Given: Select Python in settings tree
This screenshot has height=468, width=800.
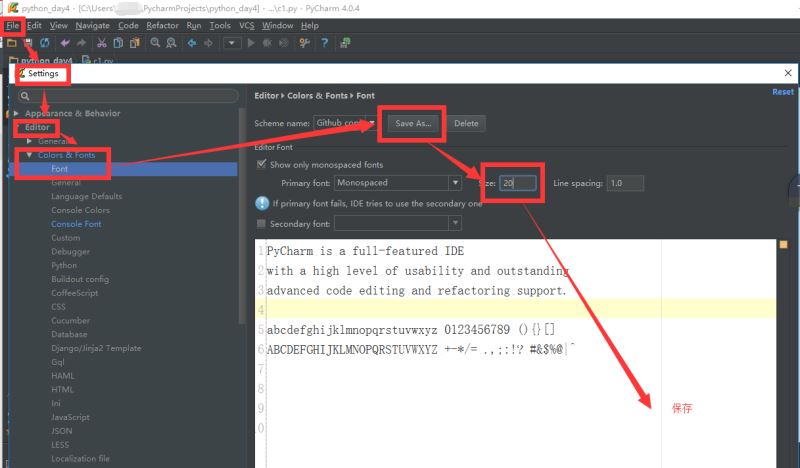Looking at the screenshot, I should tap(64, 265).
